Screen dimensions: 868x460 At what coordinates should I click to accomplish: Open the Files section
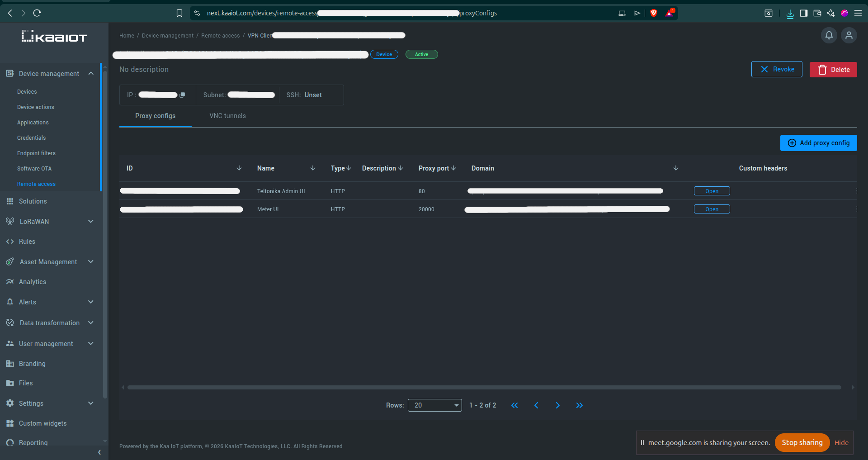point(26,383)
